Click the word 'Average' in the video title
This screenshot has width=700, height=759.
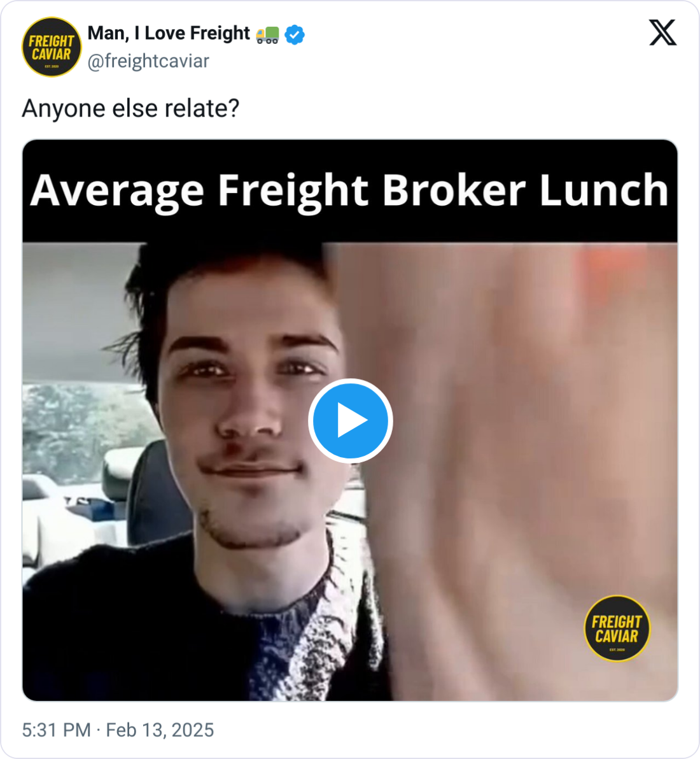[x=117, y=191]
